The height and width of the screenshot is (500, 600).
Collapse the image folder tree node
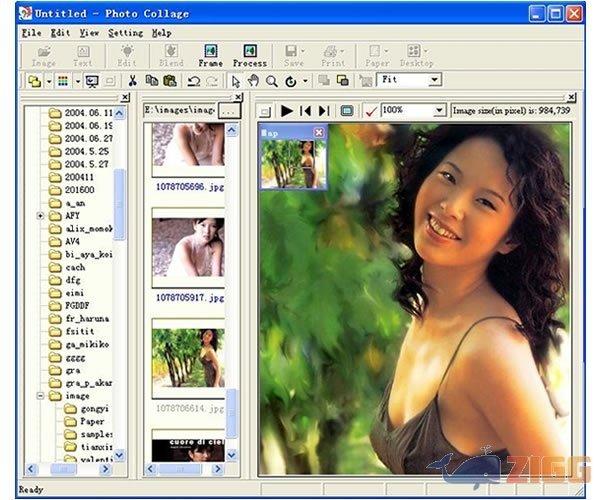tap(40, 396)
